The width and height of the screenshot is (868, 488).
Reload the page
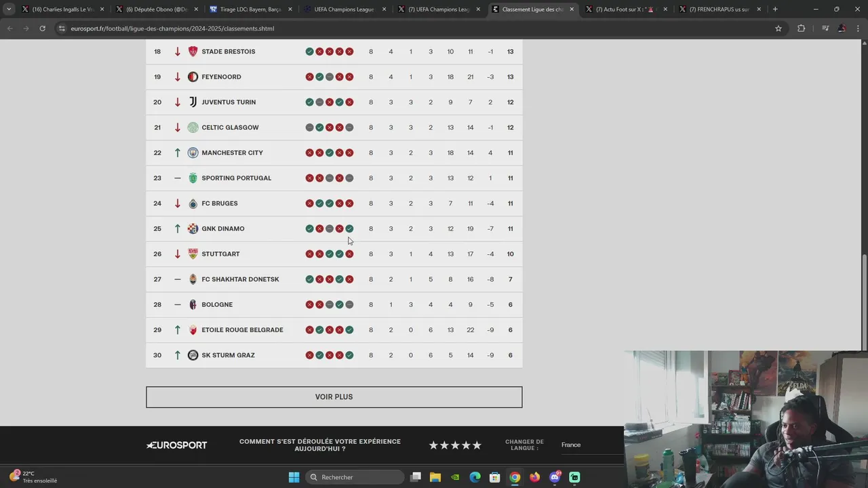42,28
